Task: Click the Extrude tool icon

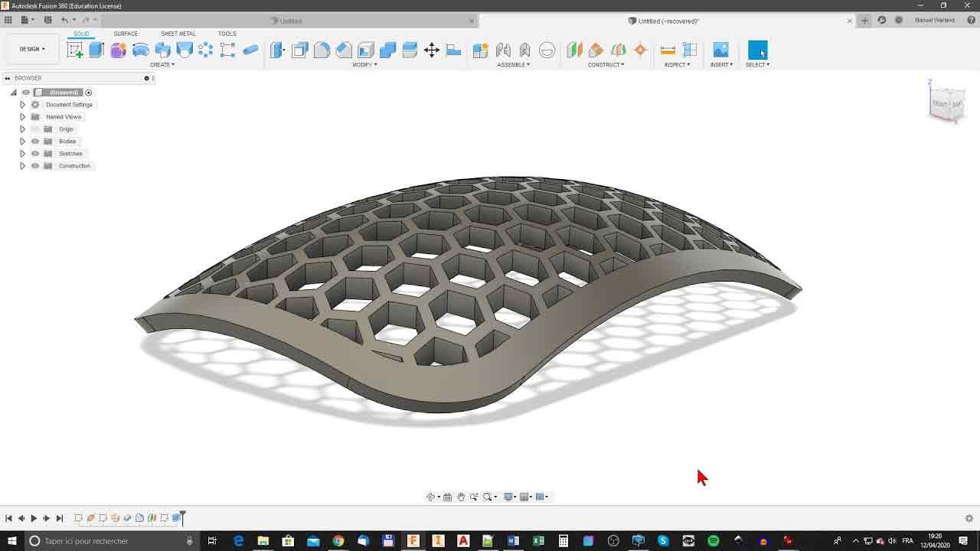Action: pos(96,50)
